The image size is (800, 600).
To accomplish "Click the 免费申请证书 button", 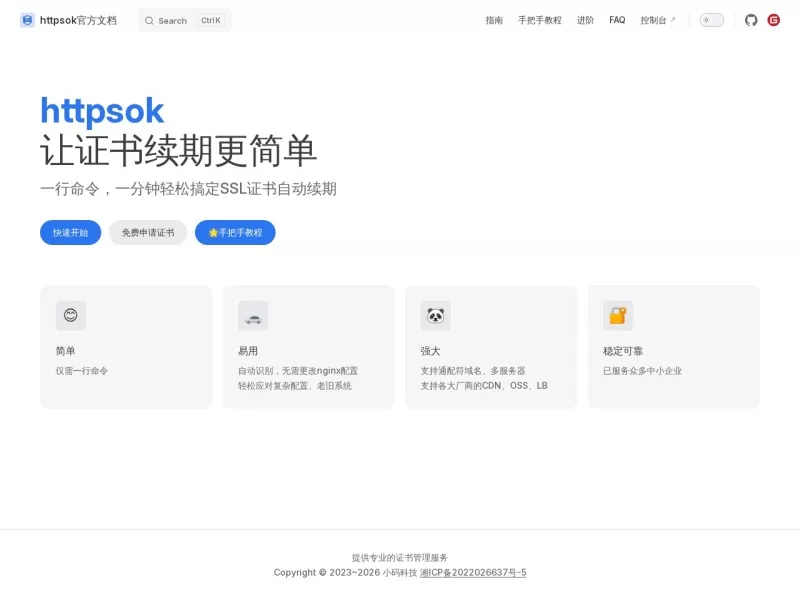I will tap(148, 233).
